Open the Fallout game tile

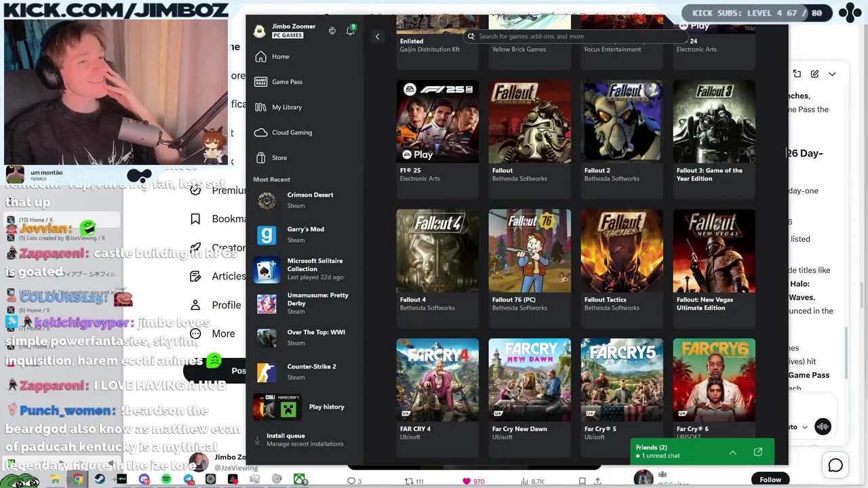coord(530,138)
